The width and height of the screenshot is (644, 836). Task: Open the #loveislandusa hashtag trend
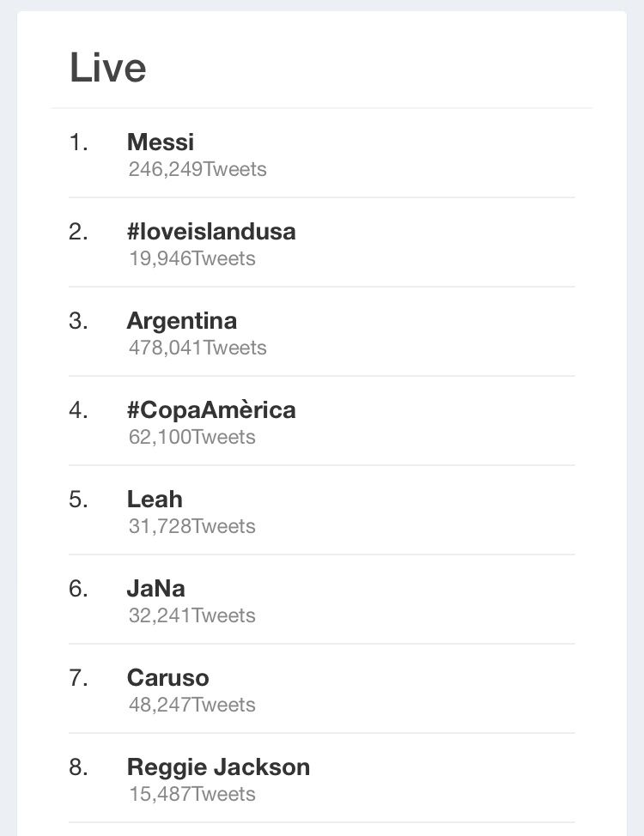[x=211, y=232]
